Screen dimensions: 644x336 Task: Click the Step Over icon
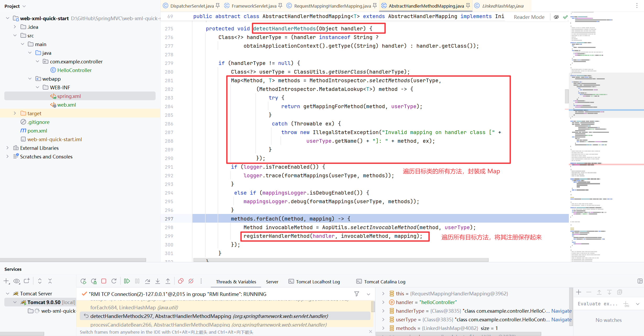147,281
